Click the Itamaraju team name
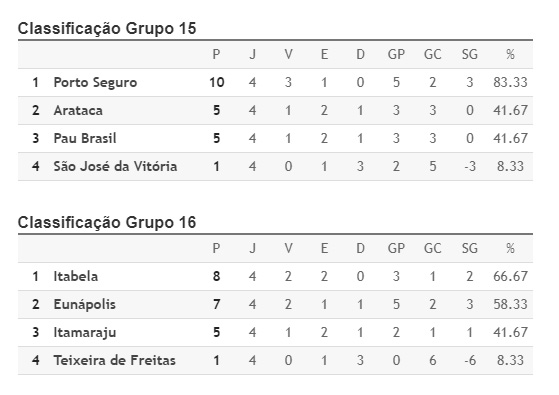Screen dimensions: 559x395 pos(85,333)
